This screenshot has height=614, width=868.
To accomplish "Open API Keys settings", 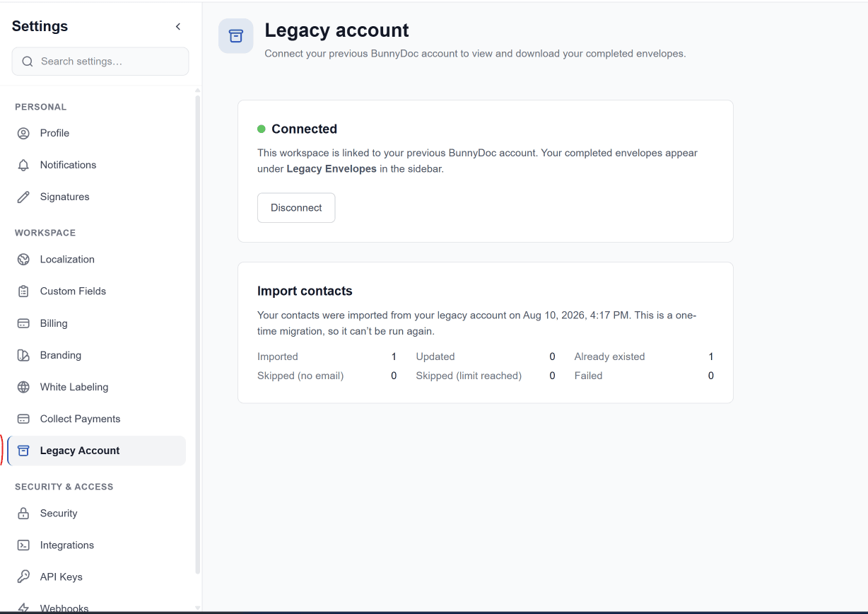I will (97, 577).
